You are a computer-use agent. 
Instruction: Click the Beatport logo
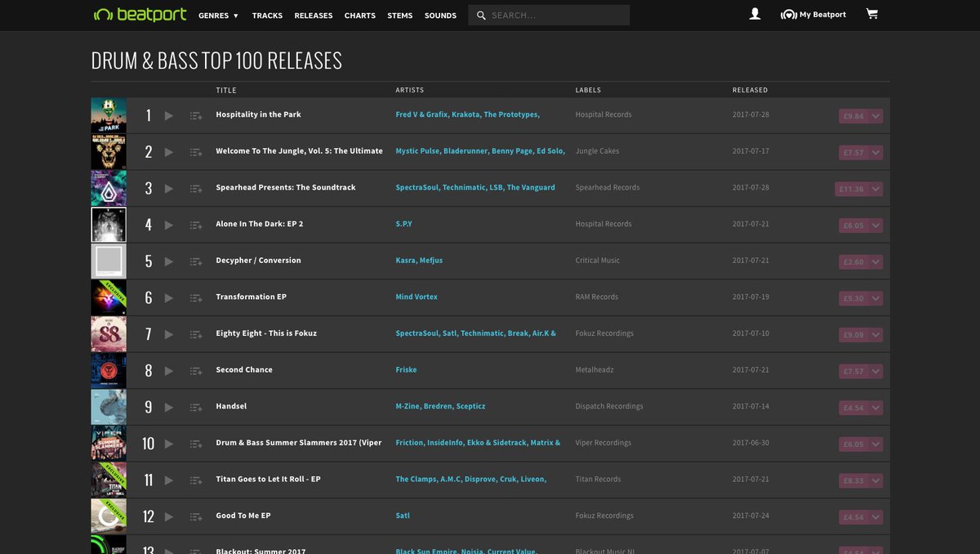[140, 15]
